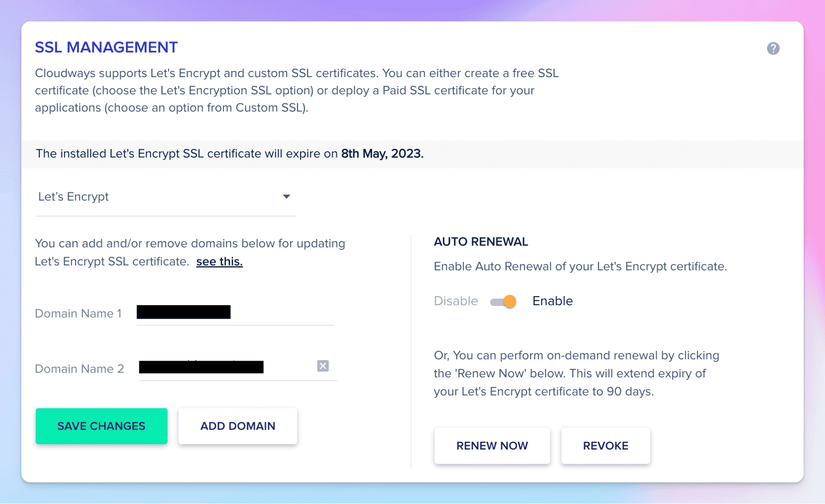Click the "Disable" label beside the switch
Image resolution: width=825 pixels, height=504 pixels.
(456, 301)
